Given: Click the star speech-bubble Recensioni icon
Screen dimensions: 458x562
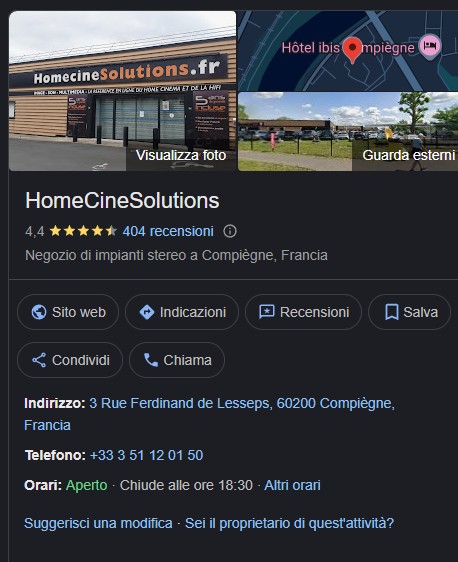Looking at the screenshot, I should [x=267, y=312].
